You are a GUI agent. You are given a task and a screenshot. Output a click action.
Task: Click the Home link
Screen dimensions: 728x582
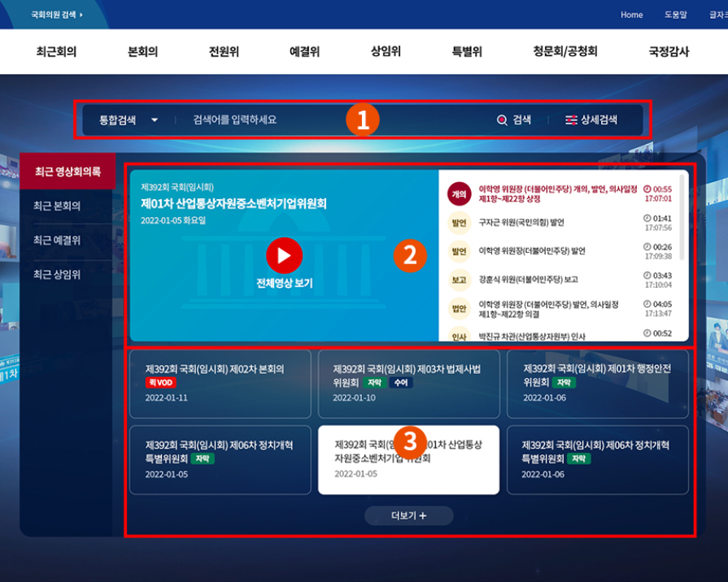tap(631, 15)
